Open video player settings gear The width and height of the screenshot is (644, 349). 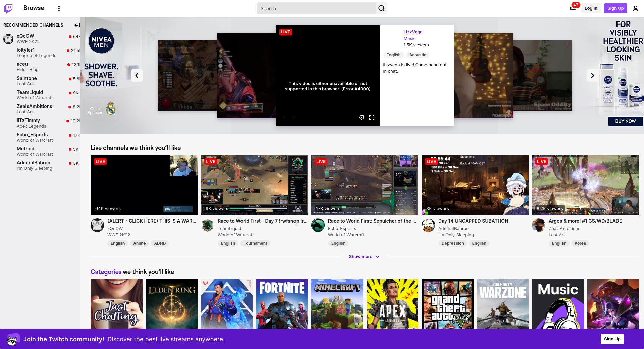click(x=361, y=117)
